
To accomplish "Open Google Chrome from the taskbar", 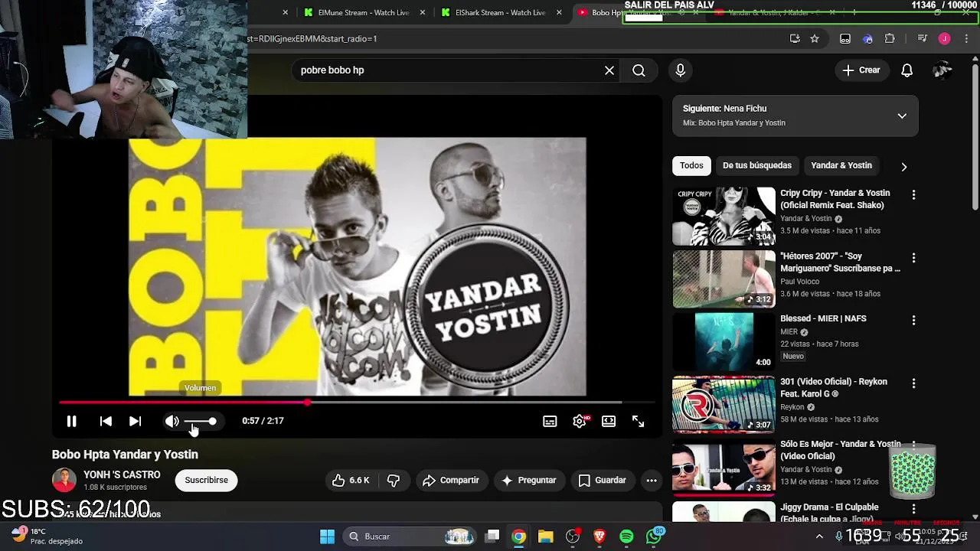I will (518, 536).
